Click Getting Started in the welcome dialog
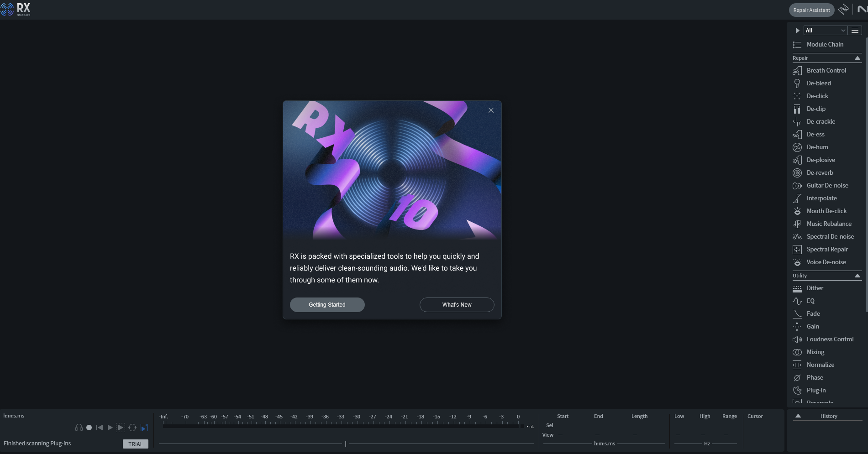Image resolution: width=868 pixels, height=454 pixels. point(327,305)
